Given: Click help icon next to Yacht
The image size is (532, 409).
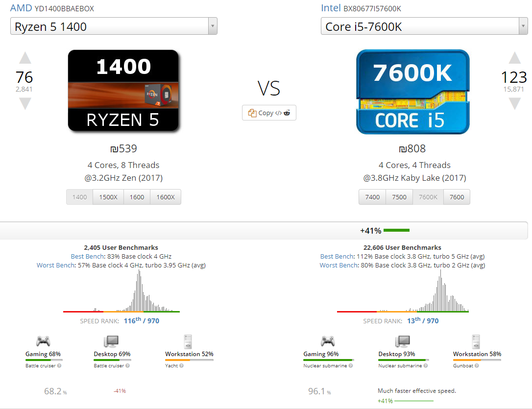Looking at the screenshot, I should [x=182, y=365].
